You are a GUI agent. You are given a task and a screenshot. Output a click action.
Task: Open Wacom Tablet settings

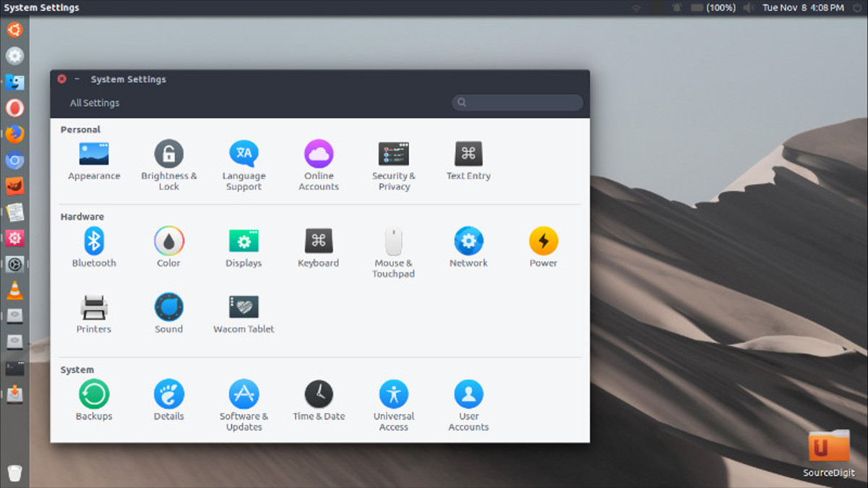pos(244,313)
